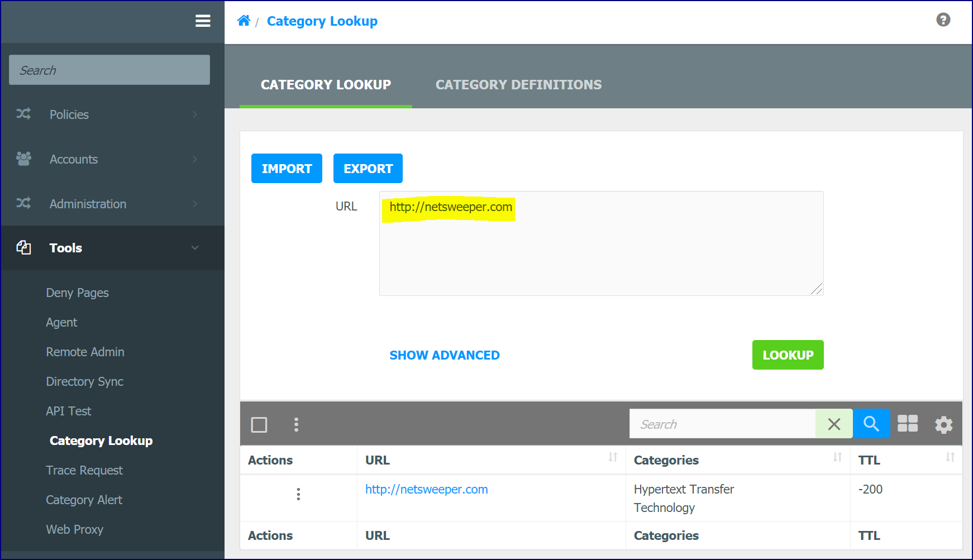Tick the select-all rows checkbox

click(x=259, y=425)
